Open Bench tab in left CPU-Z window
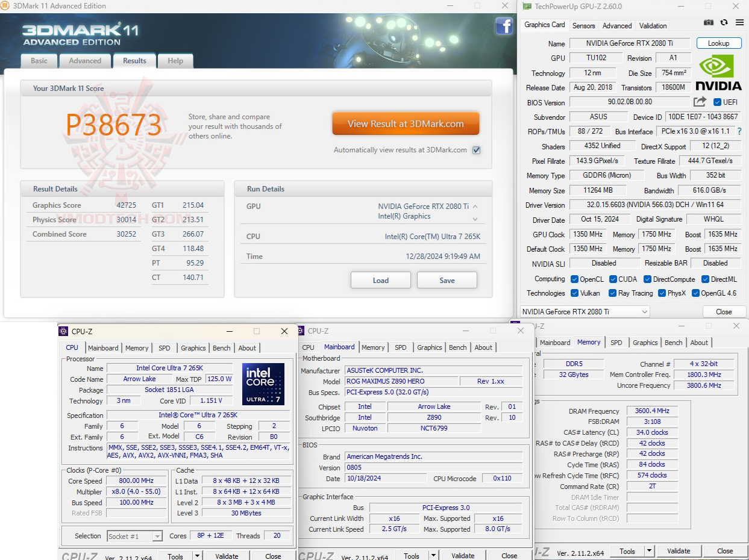Viewport: 749px width, 560px height. (221, 348)
